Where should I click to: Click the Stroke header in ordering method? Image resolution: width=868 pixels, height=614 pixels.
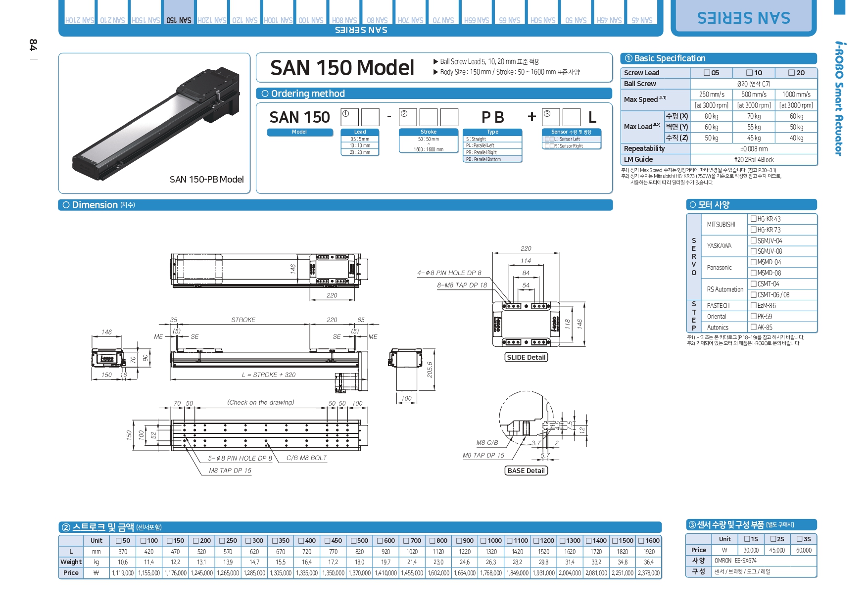(x=429, y=132)
